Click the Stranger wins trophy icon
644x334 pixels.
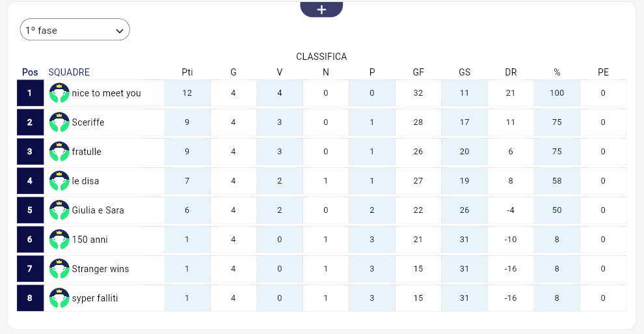[59, 269]
